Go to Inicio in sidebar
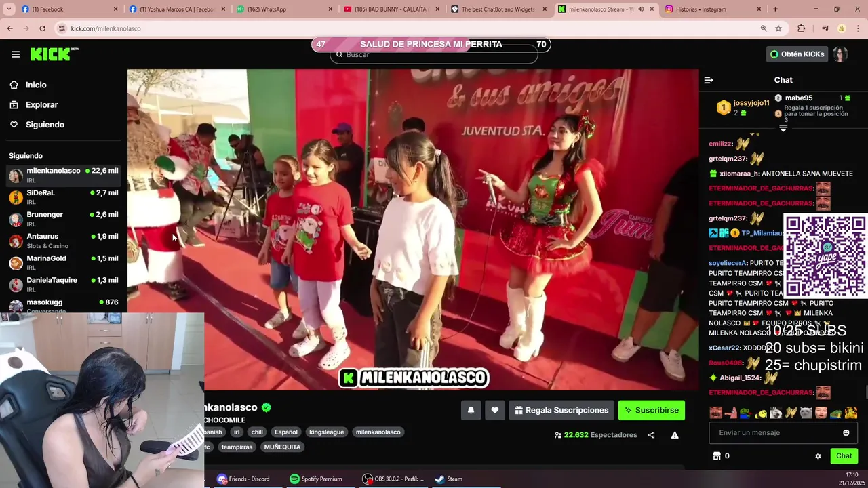The image size is (868, 488). click(x=36, y=85)
